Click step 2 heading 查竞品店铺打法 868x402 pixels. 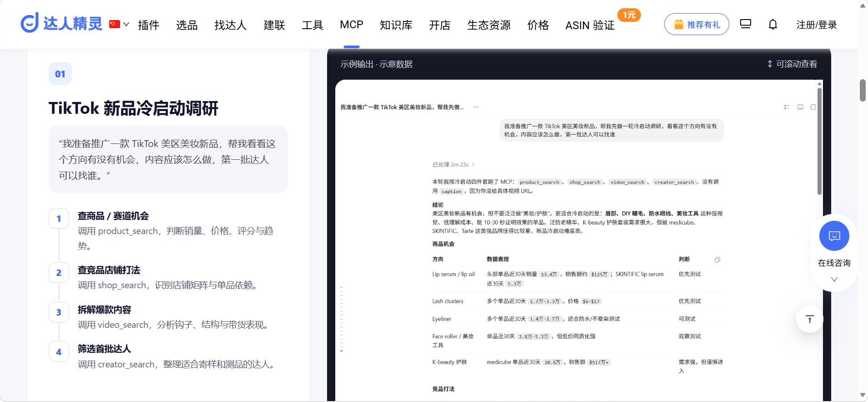(109, 270)
